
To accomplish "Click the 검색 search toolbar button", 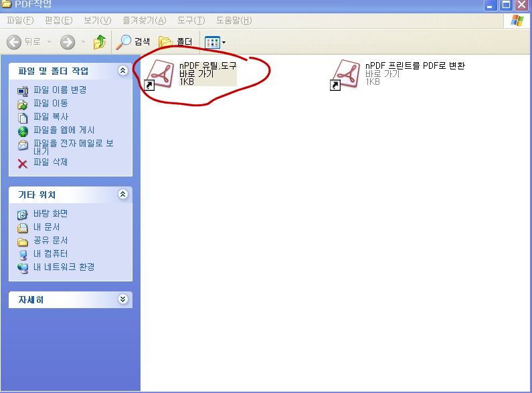I will point(133,42).
